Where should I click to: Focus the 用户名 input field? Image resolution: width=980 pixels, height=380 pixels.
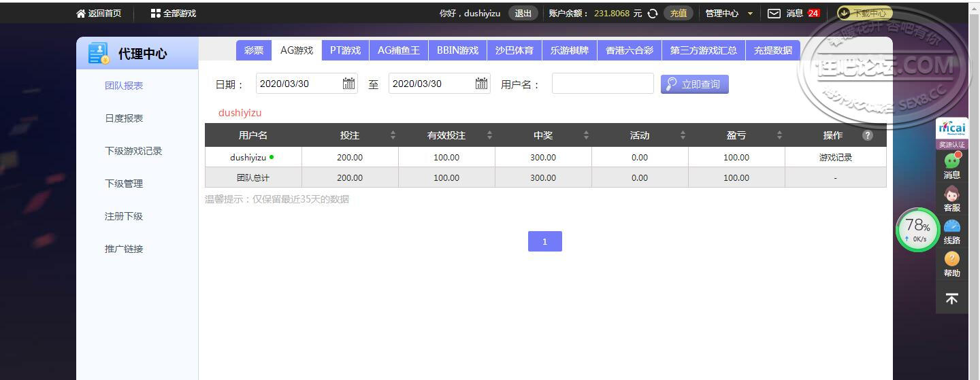(x=603, y=84)
